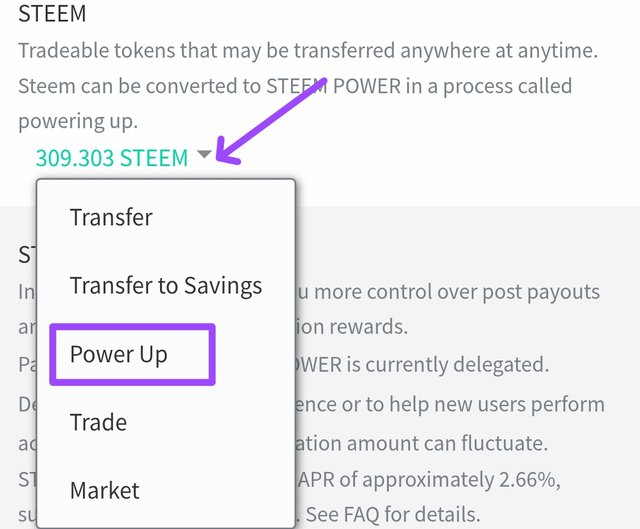Viewport: 640px width, 529px height.
Task: Open Trade from the wallet menu
Action: (98, 422)
